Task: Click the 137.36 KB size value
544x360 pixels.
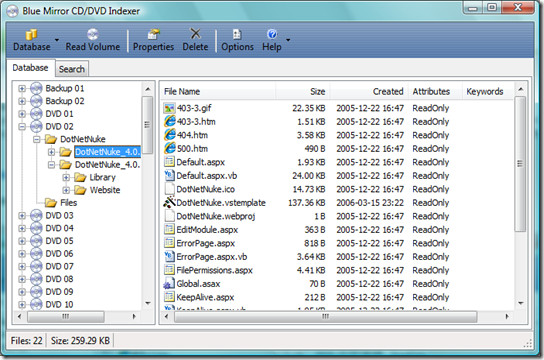Action: pyautogui.click(x=307, y=203)
